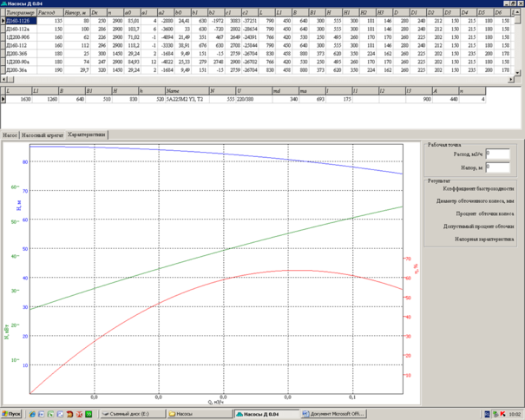Click the title bar application icon
The width and height of the screenshot is (525, 420).
coord(4,4)
